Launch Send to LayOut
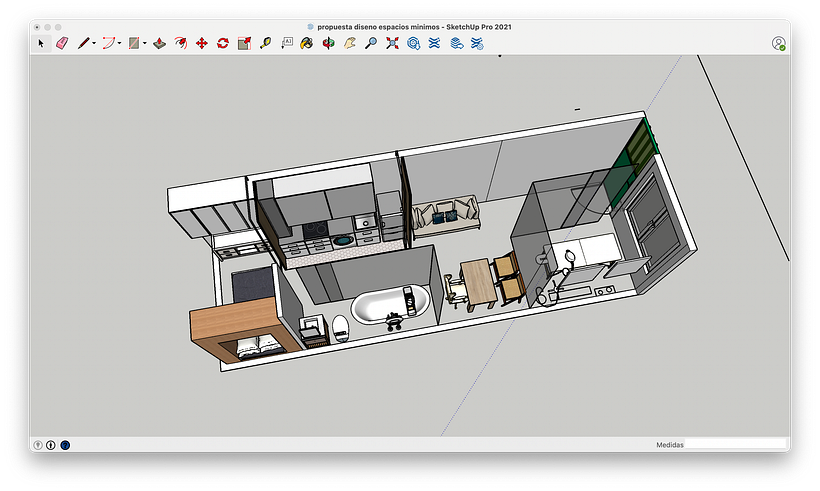 click(457, 43)
